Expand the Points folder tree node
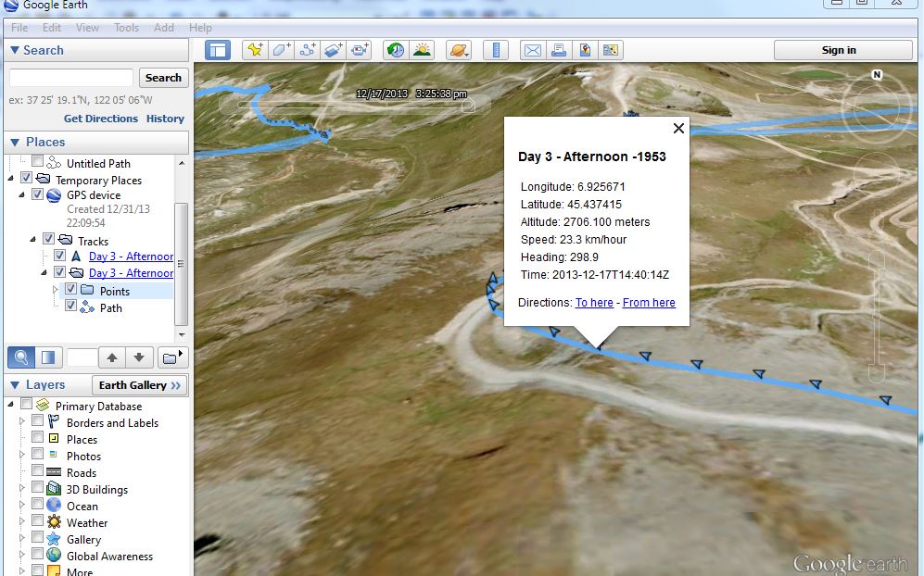Viewport: 924px width, 576px height. tap(56, 289)
